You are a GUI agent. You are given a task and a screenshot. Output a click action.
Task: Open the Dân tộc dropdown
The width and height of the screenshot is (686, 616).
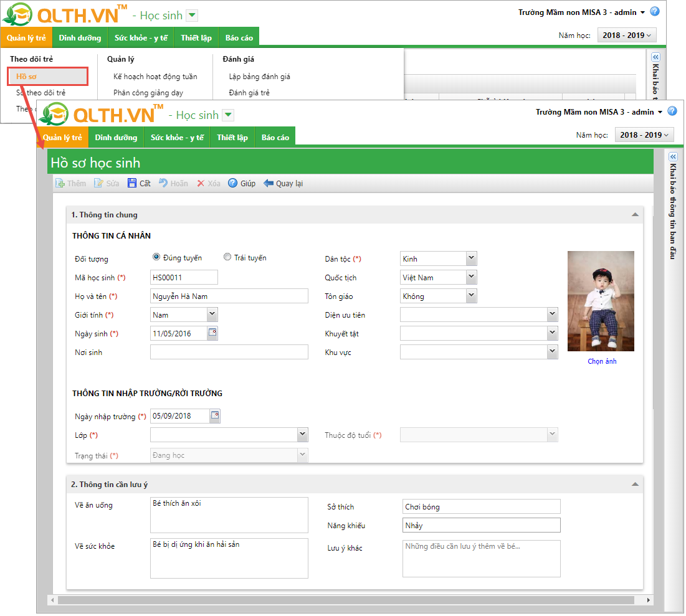[x=471, y=258]
